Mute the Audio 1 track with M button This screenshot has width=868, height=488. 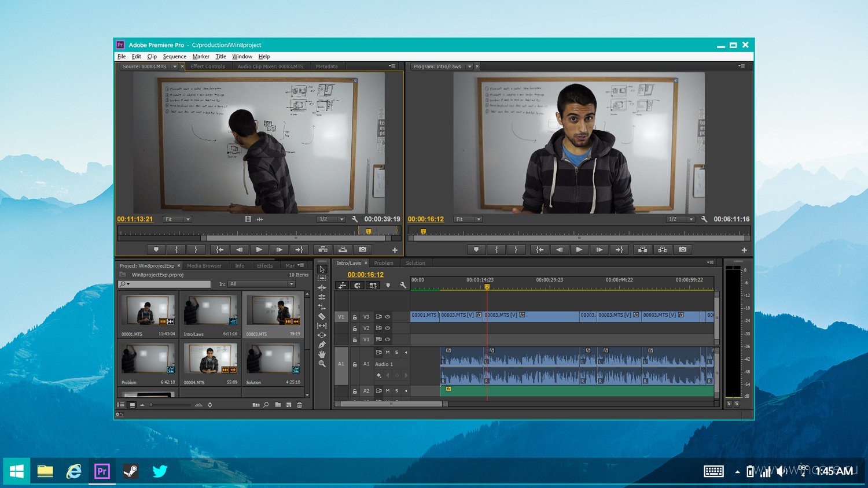[x=388, y=352]
